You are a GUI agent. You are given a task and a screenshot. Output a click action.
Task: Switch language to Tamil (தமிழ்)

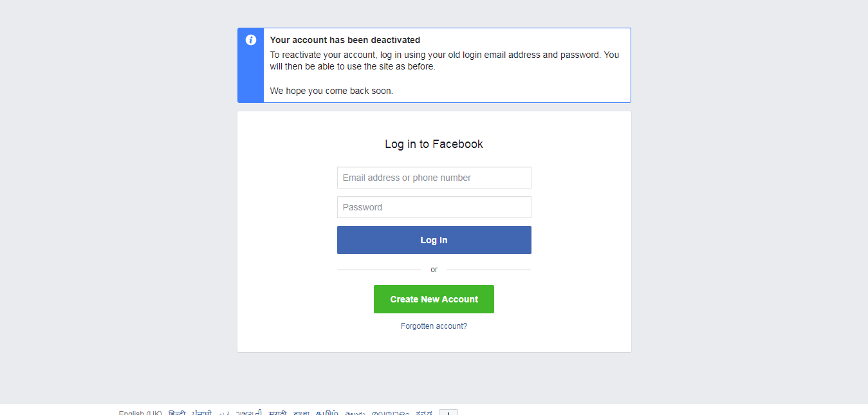[327, 412]
